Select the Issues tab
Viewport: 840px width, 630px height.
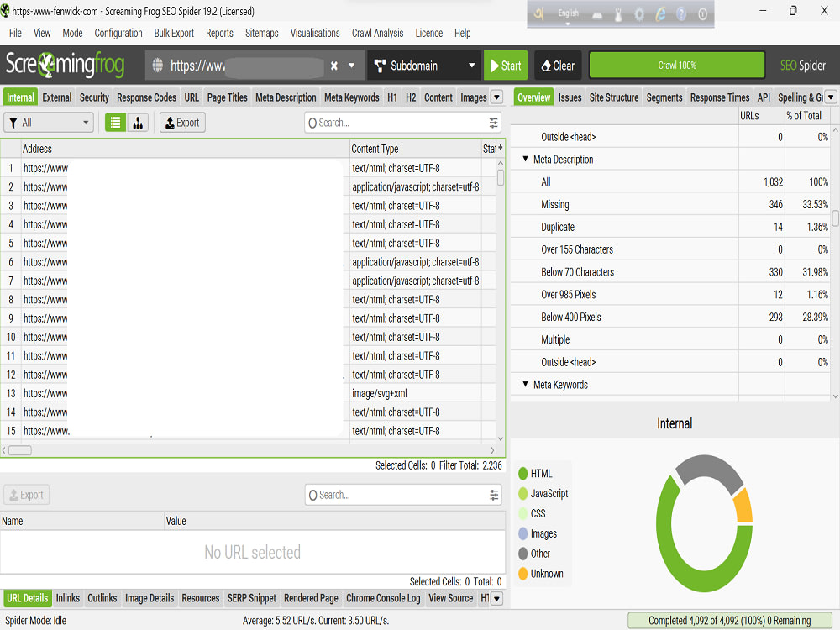point(570,97)
